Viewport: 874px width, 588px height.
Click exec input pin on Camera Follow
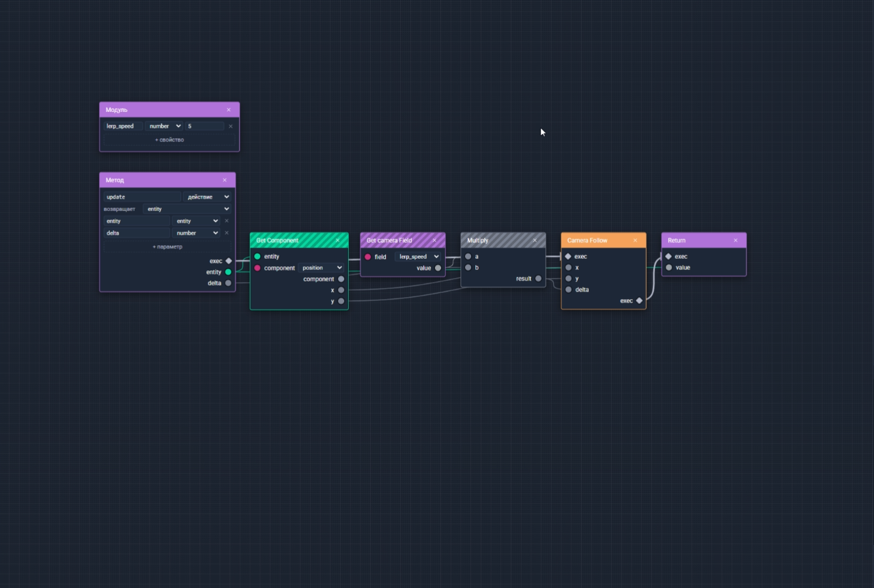pos(568,257)
